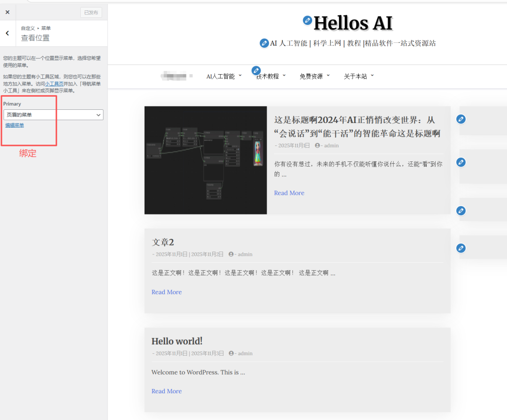Go back using the left chevron arrow
The height and width of the screenshot is (420, 507).
(8, 33)
